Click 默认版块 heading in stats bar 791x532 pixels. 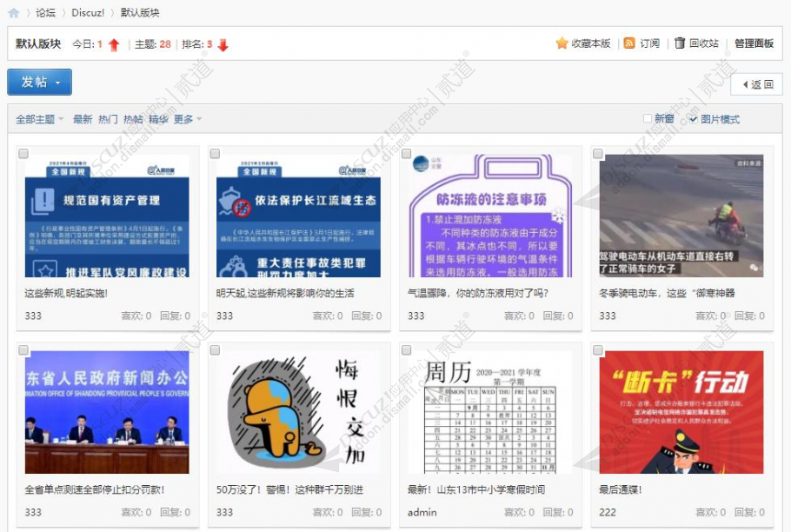point(38,43)
